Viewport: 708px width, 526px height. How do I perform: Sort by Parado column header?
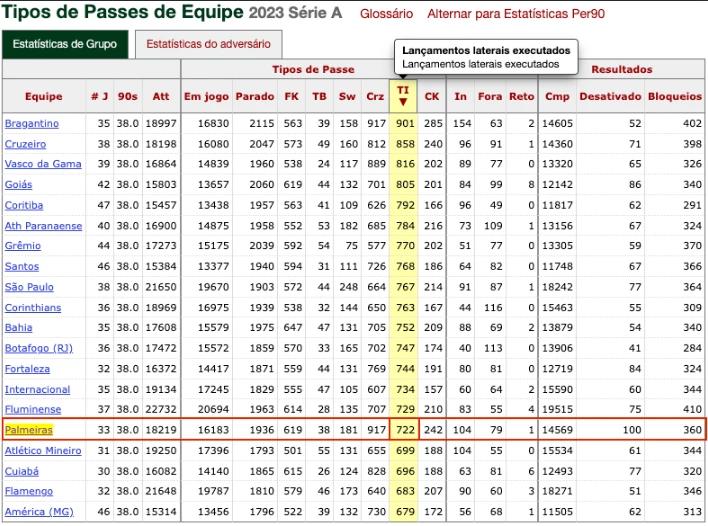coord(255,97)
